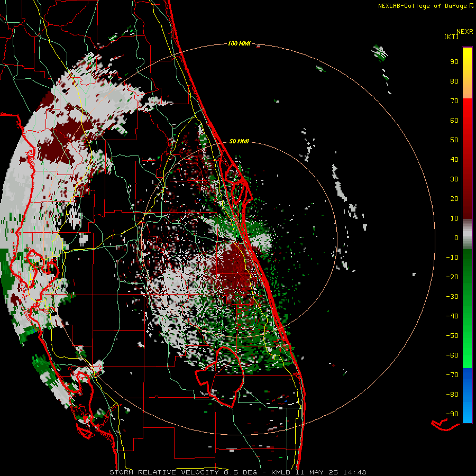Screen dimensions: 476x476
Task: Click the 10 value on the scale
Action: [x=454, y=218]
